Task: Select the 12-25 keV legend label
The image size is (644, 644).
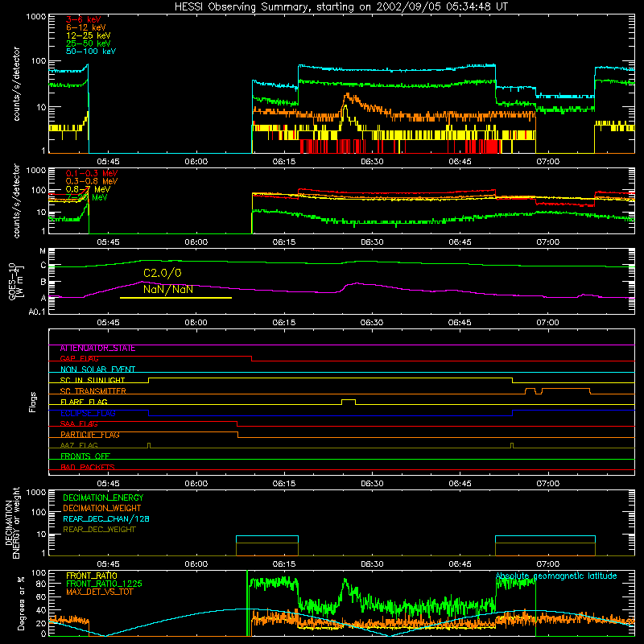Action: pyautogui.click(x=89, y=35)
